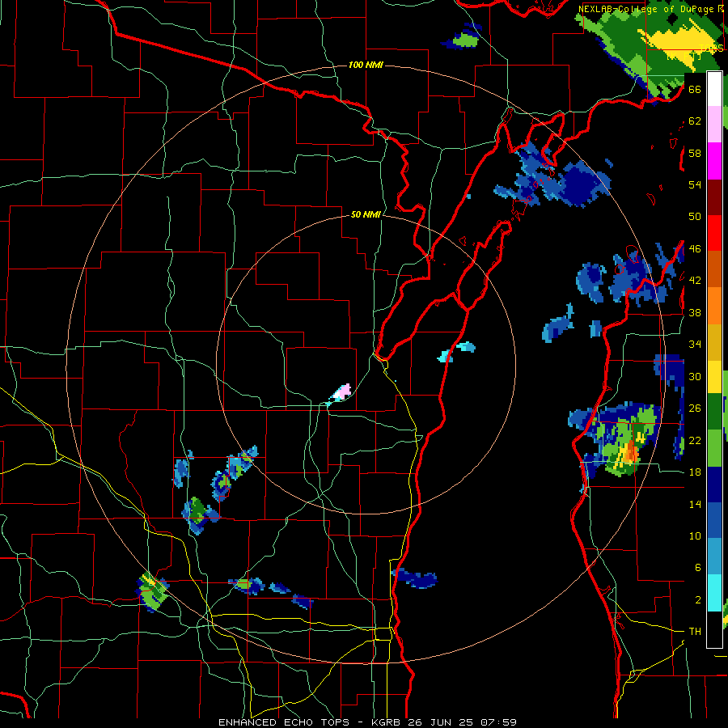The height and width of the screenshot is (728, 728).
Task: Click the orange-core storm cell on the east side
Action: click(x=629, y=454)
